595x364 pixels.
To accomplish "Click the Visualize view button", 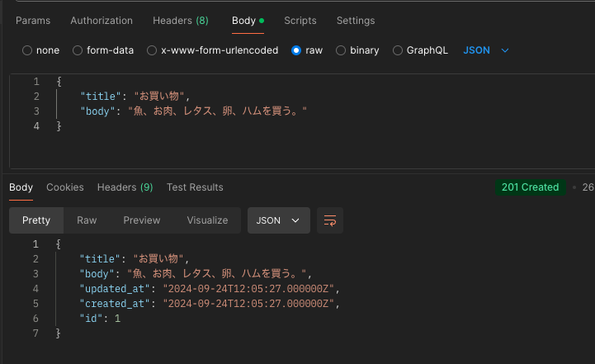I will click(x=207, y=220).
